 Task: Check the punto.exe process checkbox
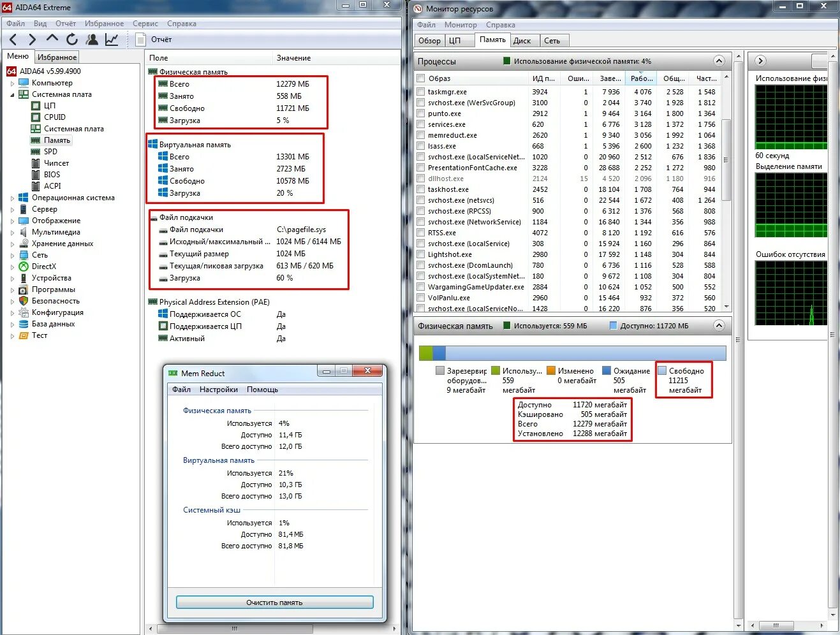[x=421, y=113]
